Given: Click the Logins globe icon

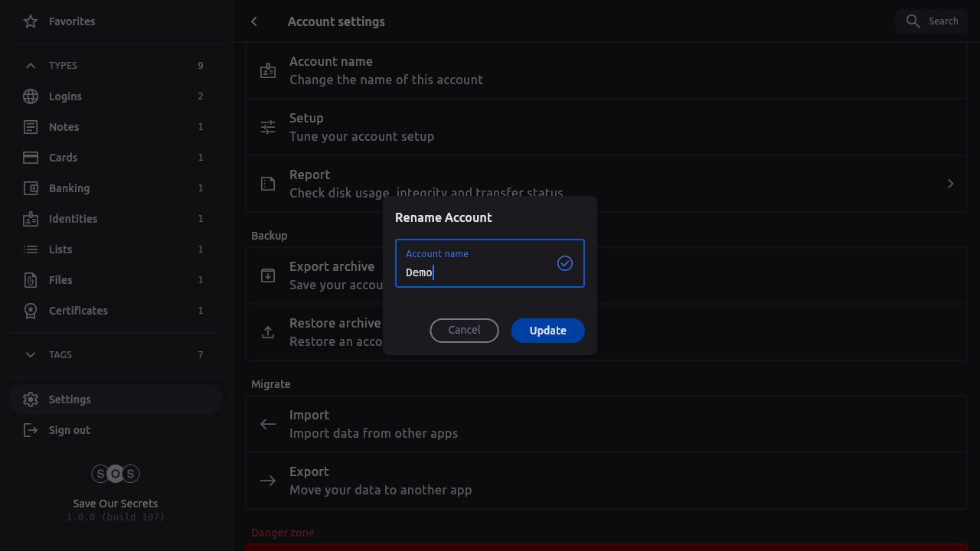Looking at the screenshot, I should [31, 96].
